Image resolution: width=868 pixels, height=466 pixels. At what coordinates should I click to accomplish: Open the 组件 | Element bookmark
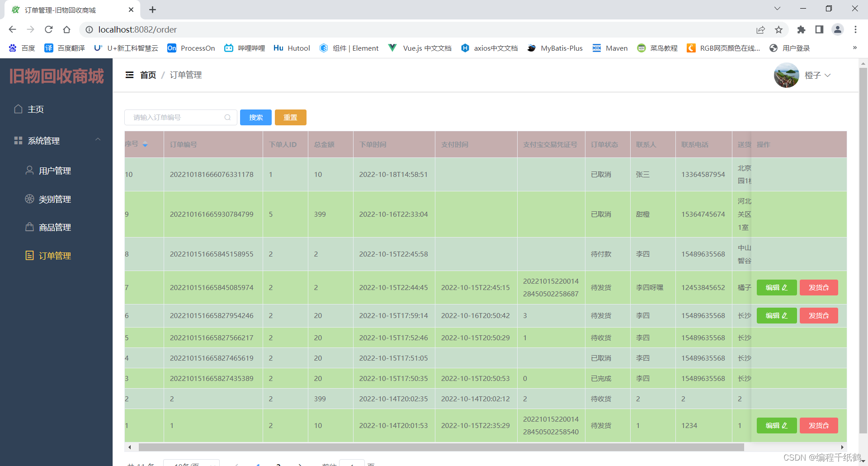pos(349,48)
